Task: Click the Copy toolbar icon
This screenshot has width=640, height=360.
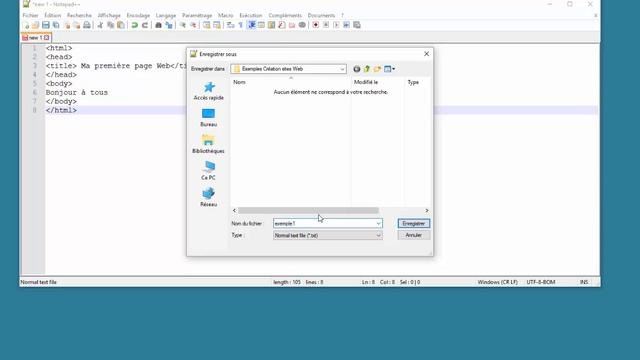Action: click(111, 25)
